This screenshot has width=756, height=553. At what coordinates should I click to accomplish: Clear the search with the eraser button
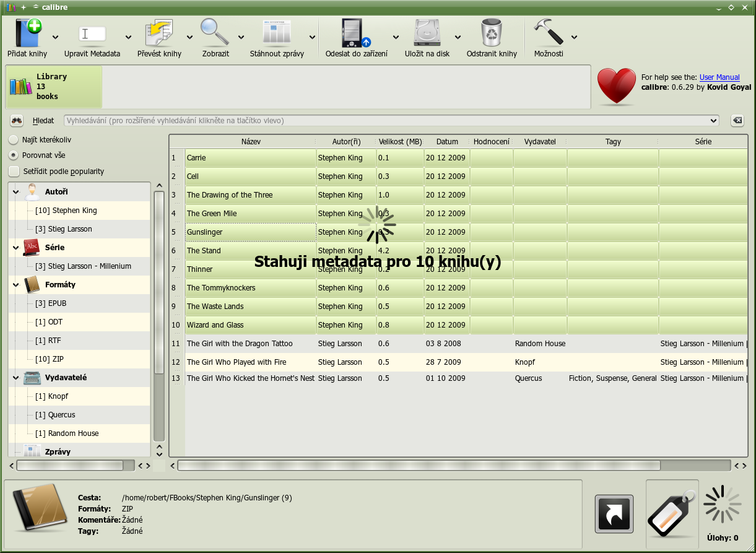point(737,121)
